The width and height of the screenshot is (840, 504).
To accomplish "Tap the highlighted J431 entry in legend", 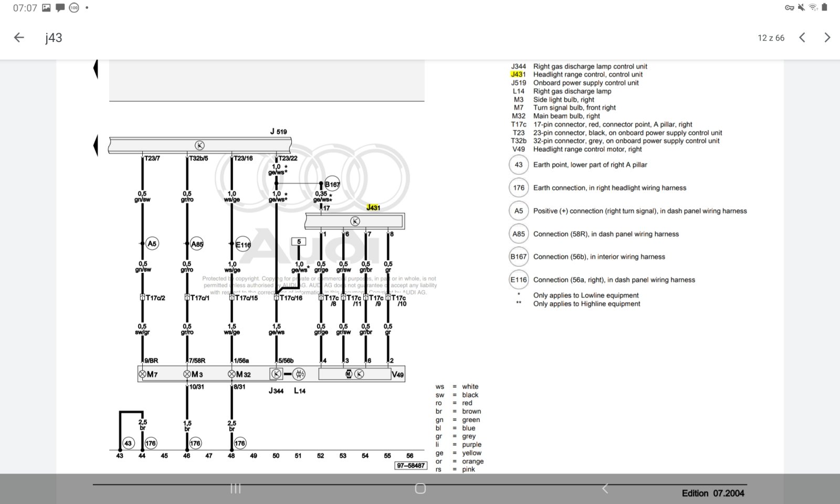I will pos(518,75).
